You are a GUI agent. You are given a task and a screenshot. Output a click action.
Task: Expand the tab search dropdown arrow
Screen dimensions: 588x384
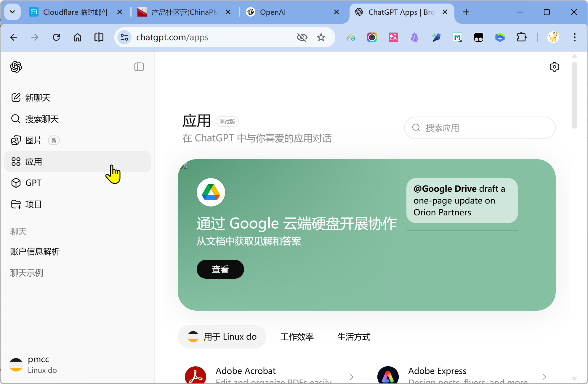pyautogui.click(x=12, y=12)
